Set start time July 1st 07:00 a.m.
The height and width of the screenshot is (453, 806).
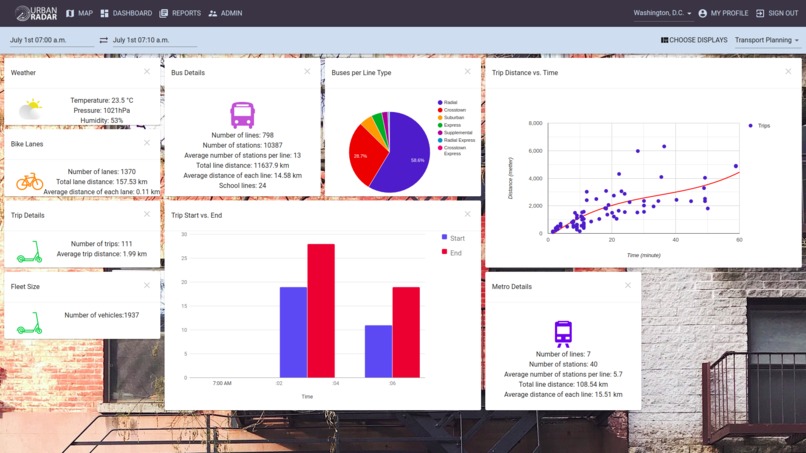[51, 40]
